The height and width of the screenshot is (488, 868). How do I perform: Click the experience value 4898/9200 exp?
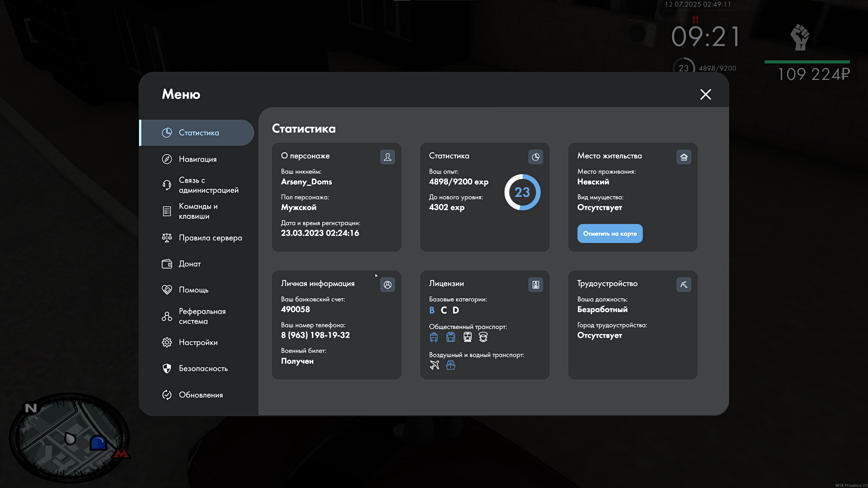[x=459, y=182]
